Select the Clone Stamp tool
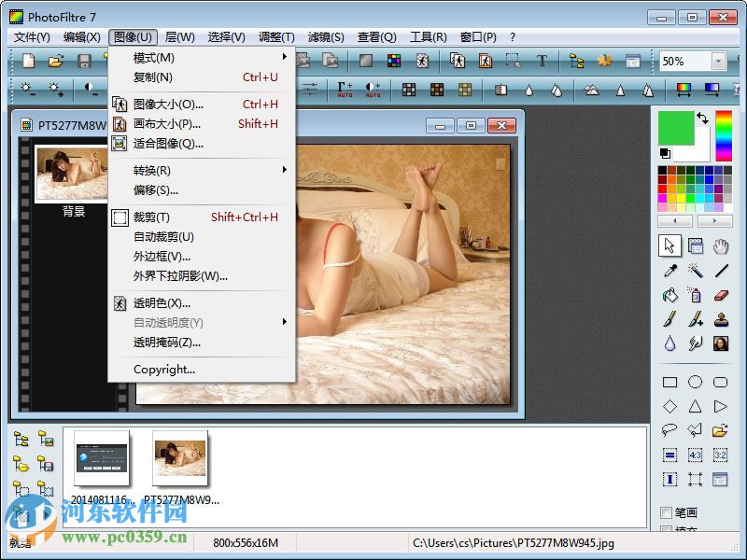Viewport: 747px width, 560px height. pyautogui.click(x=721, y=318)
